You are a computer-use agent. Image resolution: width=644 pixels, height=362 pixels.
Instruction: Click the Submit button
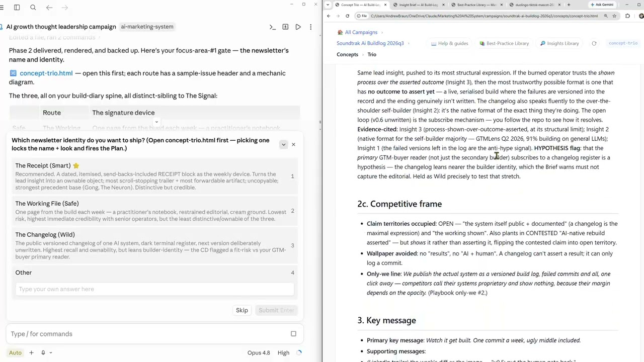tap(276, 310)
